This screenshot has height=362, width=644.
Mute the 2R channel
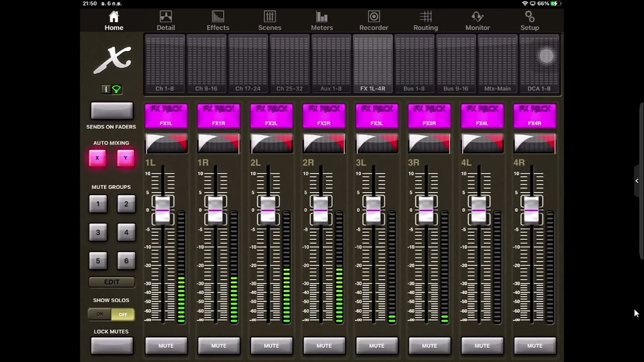(324, 346)
